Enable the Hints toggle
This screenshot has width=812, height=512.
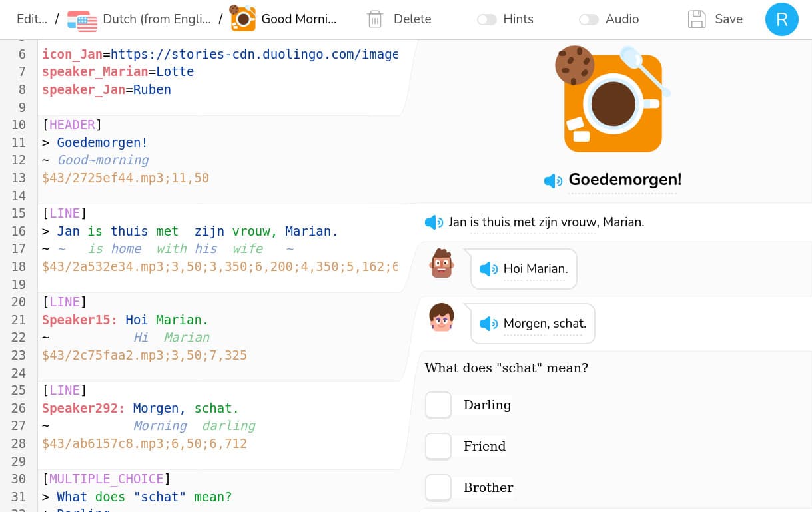click(487, 19)
